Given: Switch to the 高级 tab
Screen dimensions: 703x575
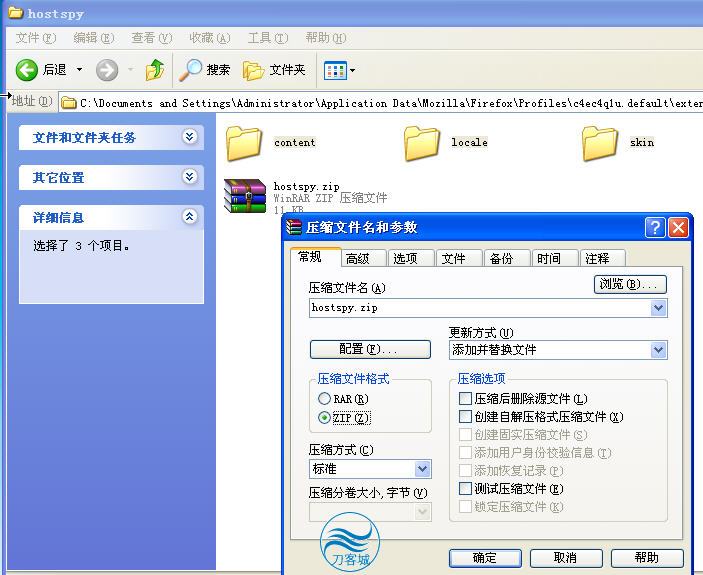Looking at the screenshot, I should tap(364, 259).
